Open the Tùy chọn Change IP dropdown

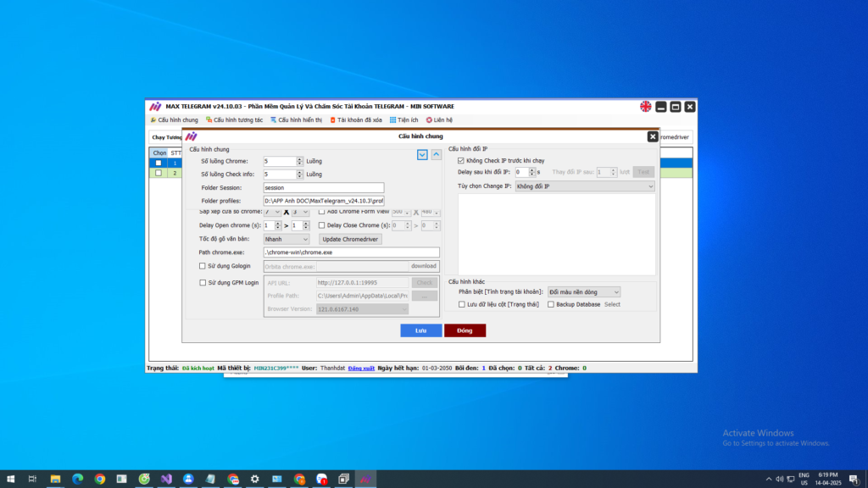click(584, 186)
